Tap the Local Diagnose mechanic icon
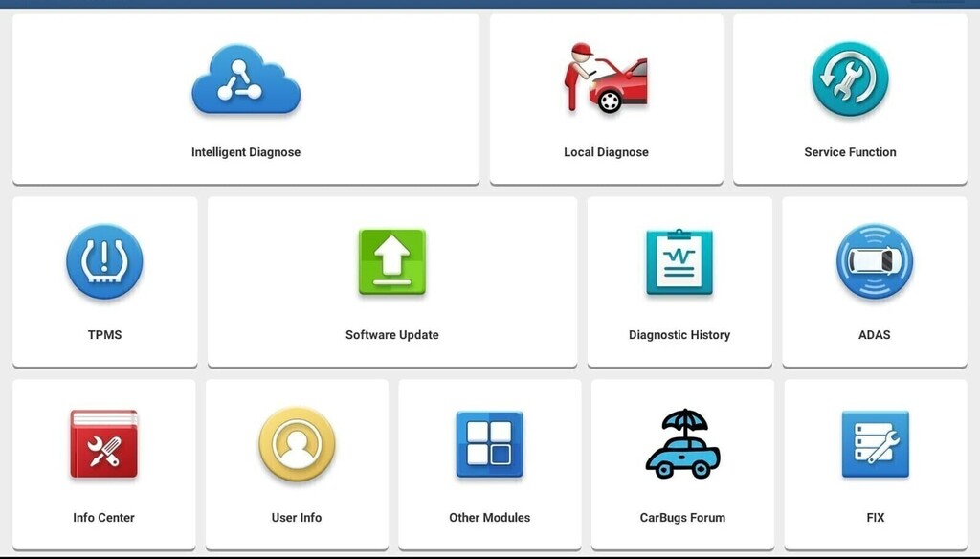Screen dimensions: 980x559 click(606, 78)
